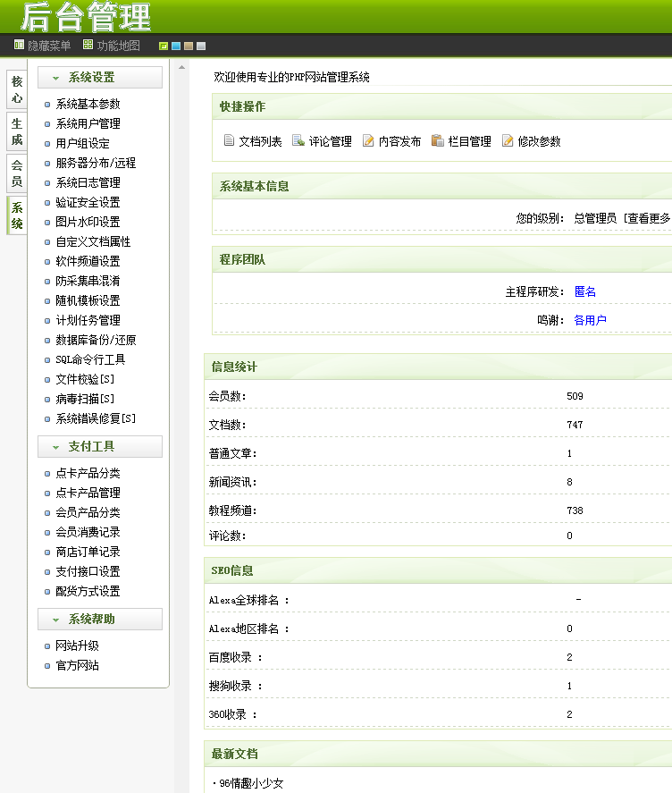
Task: Collapse the 系统帮助 menu section
Action: tap(100, 619)
